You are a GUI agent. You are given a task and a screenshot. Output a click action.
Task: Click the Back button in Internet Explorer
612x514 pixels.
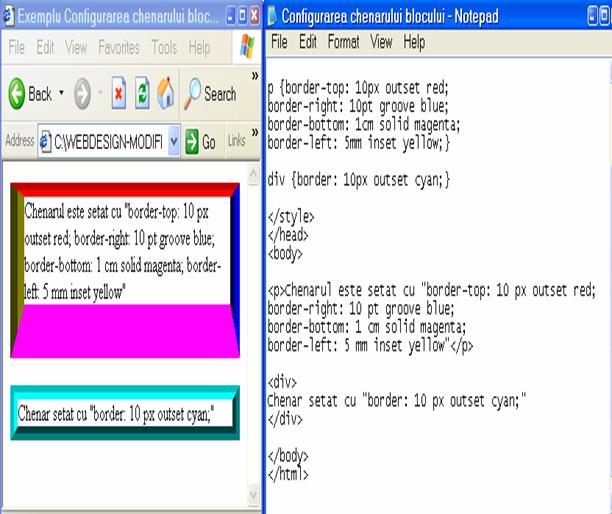(x=30, y=94)
